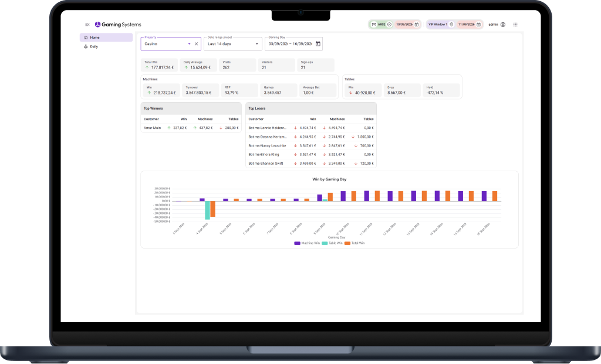The height and width of the screenshot is (364, 601).
Task: Click the Table Win bar for 4 Sept
Action: pyautogui.click(x=207, y=210)
